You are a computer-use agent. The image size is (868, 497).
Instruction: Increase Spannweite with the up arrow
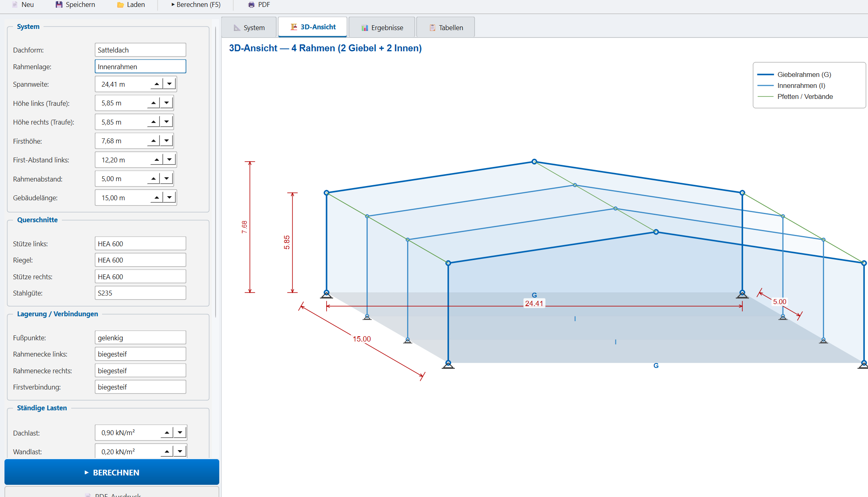click(157, 84)
